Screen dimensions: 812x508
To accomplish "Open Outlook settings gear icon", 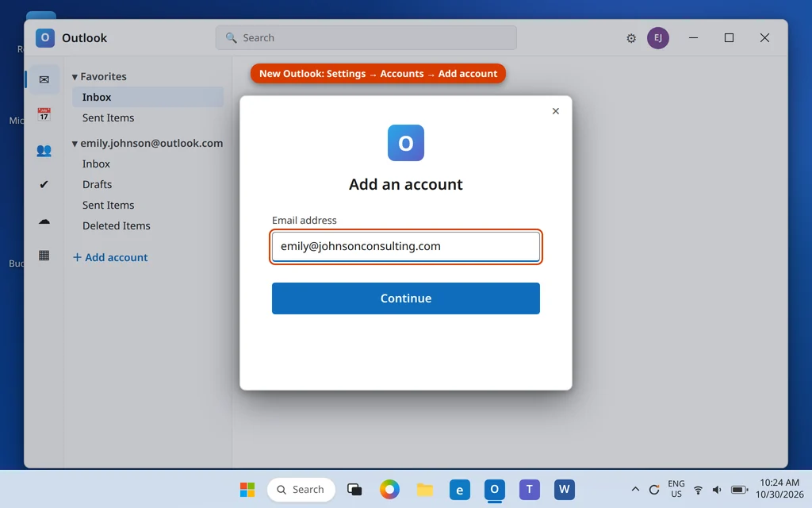I will click(630, 38).
